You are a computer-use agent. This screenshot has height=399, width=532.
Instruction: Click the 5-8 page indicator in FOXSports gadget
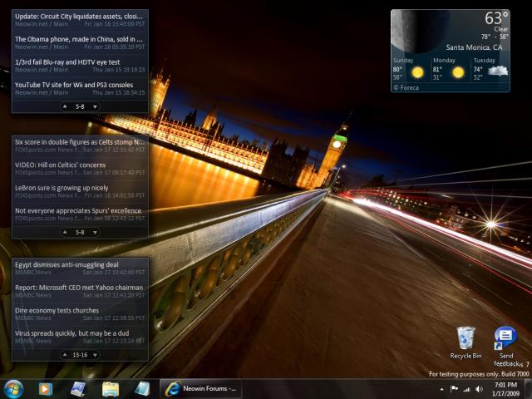click(80, 233)
